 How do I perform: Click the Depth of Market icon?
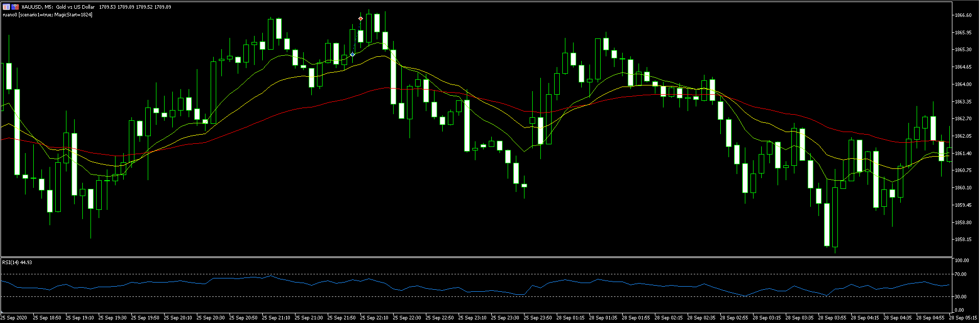15,7
